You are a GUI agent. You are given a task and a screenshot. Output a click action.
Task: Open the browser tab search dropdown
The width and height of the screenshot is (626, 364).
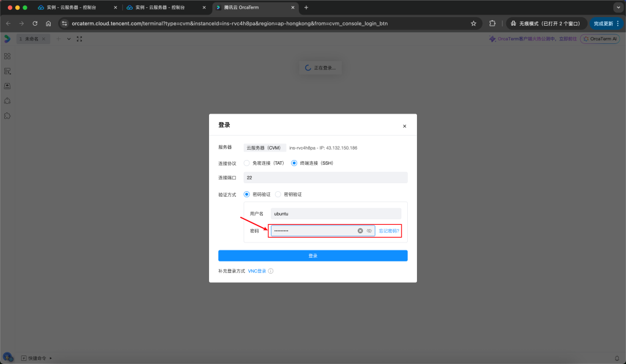[617, 6]
